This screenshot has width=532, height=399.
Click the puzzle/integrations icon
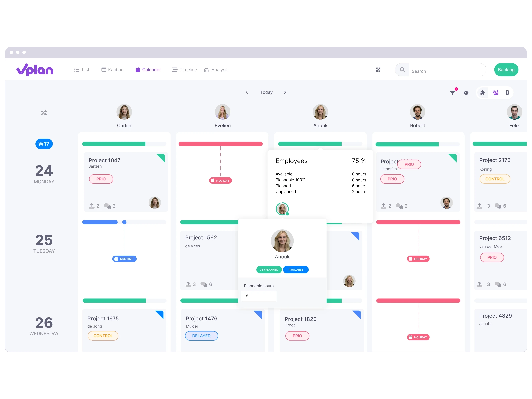point(483,93)
